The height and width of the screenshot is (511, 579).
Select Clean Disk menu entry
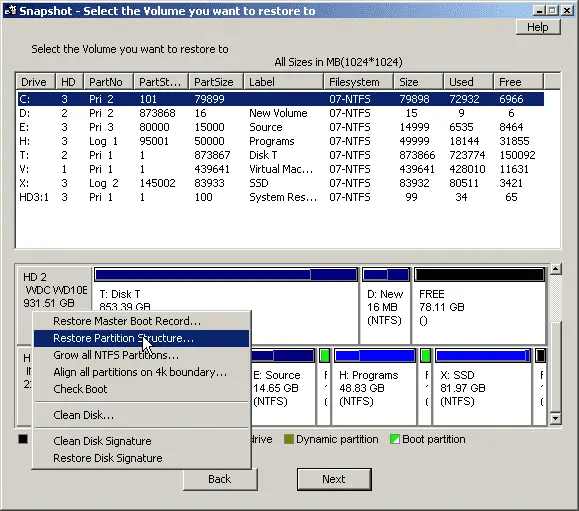(141, 415)
